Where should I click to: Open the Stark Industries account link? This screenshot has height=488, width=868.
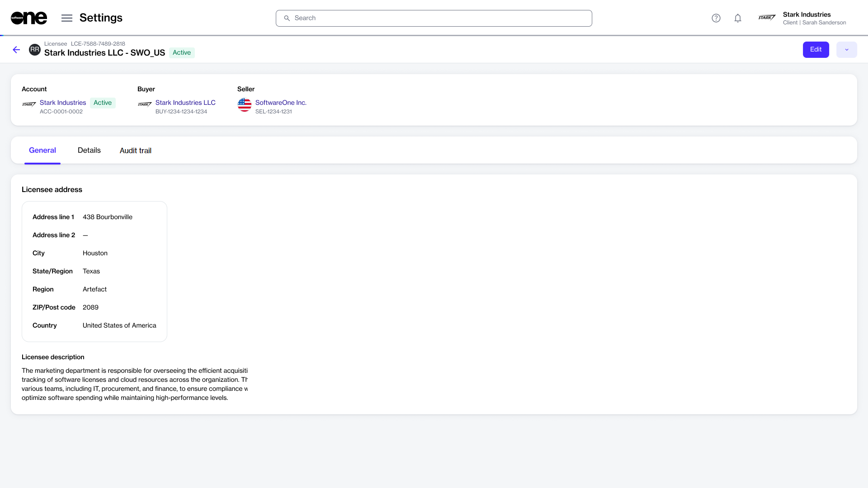63,103
